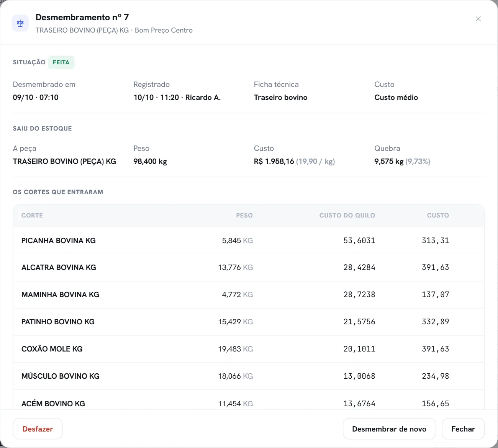Click the Alcatra weight 13,776 KG
Image resolution: width=498 pixels, height=448 pixels.
236,267
